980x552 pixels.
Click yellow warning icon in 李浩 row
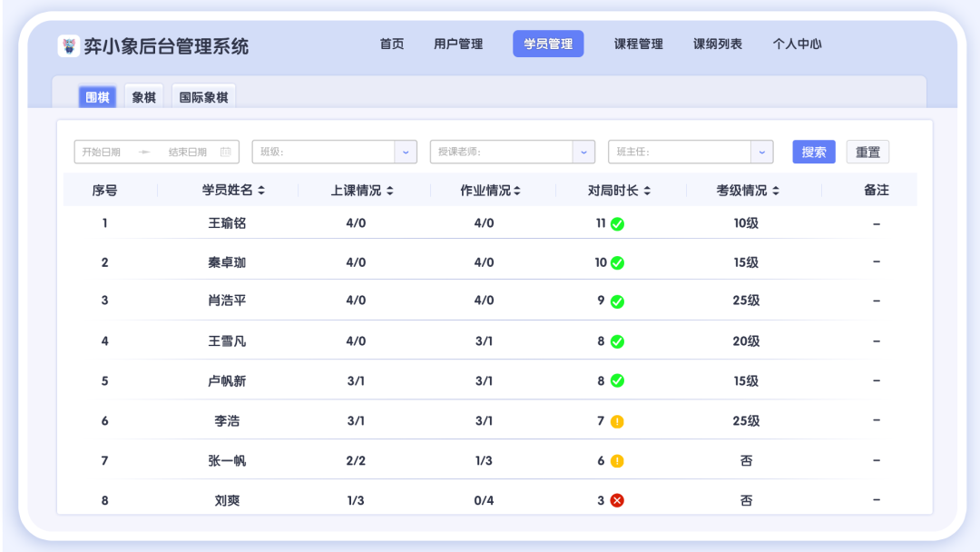[x=618, y=421]
